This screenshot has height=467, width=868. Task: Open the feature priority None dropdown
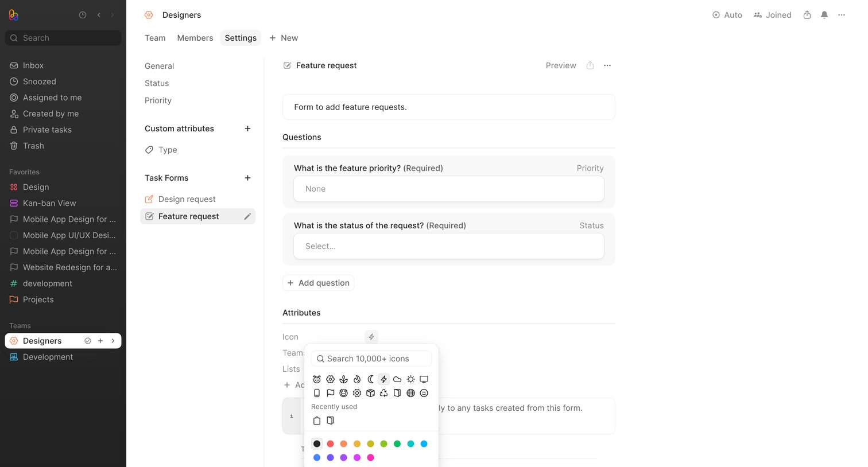[449, 189]
